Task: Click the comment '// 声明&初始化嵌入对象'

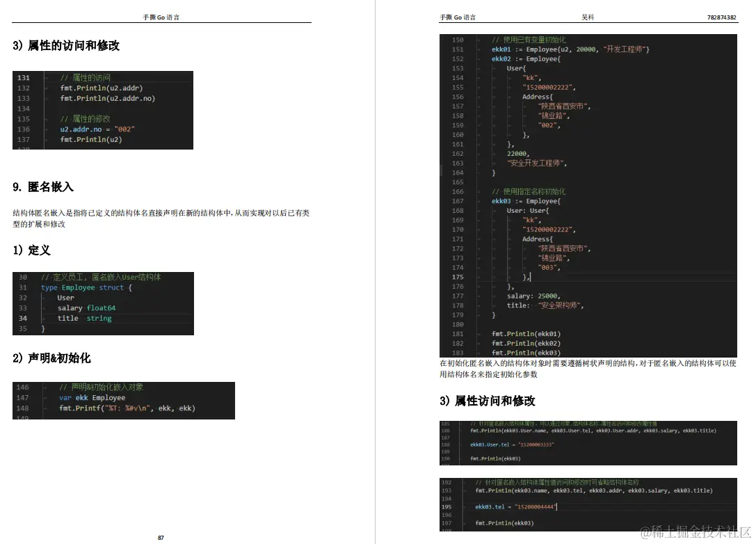Action: 101,387
